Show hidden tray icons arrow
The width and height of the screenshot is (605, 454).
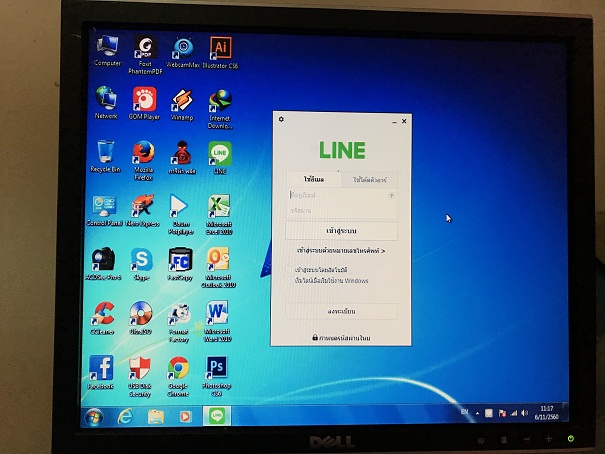pyautogui.click(x=477, y=413)
